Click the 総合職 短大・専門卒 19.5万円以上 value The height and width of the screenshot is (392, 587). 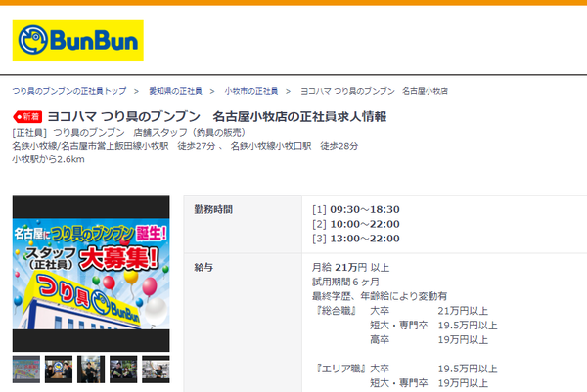[x=468, y=326]
